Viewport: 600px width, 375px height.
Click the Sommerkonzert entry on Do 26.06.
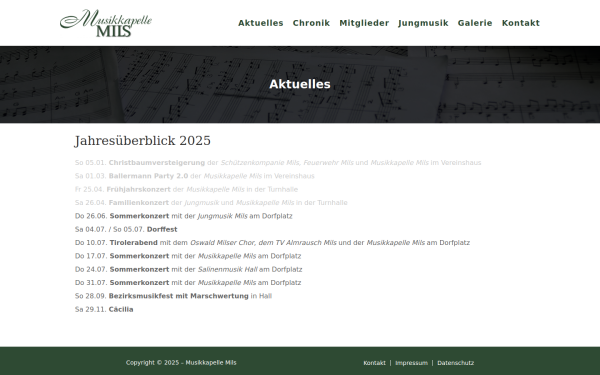(183, 216)
